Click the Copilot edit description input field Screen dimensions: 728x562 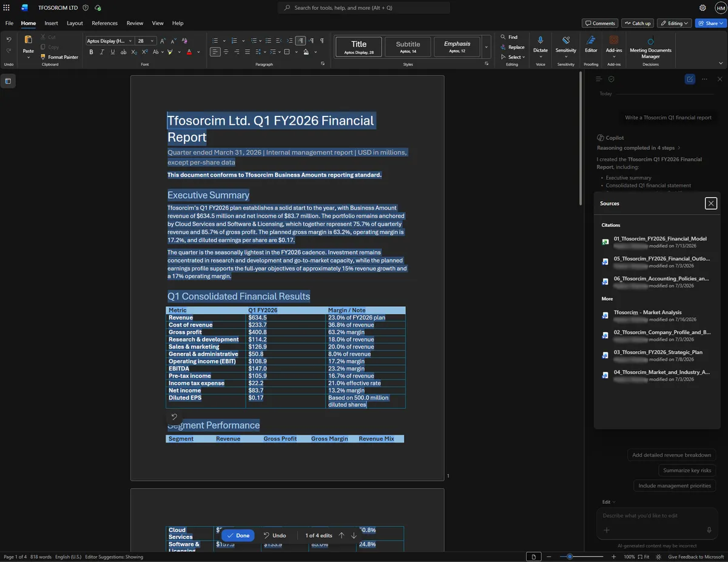click(656, 515)
